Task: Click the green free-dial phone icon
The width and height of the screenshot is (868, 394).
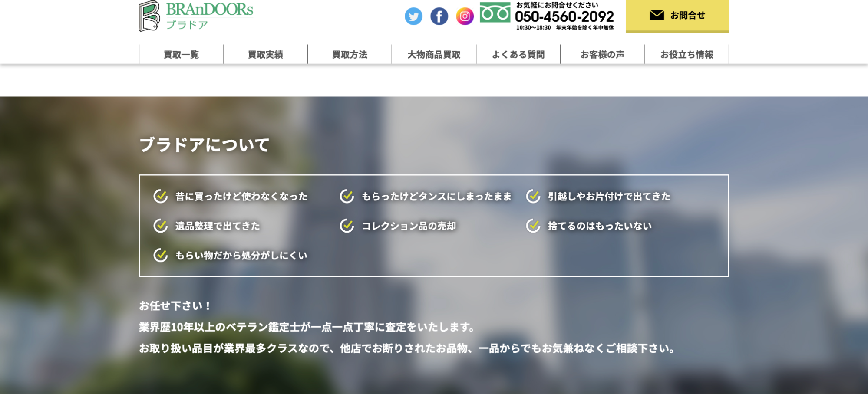Action: pyautogui.click(x=495, y=13)
